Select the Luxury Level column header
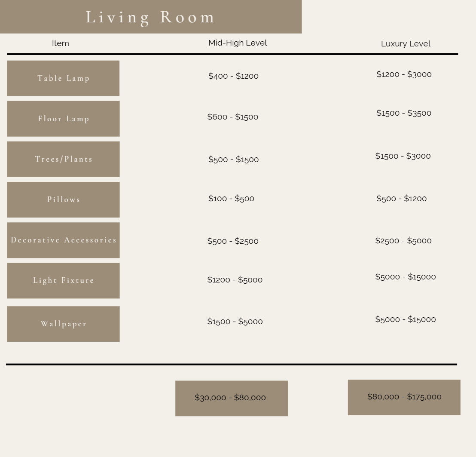 coord(406,44)
